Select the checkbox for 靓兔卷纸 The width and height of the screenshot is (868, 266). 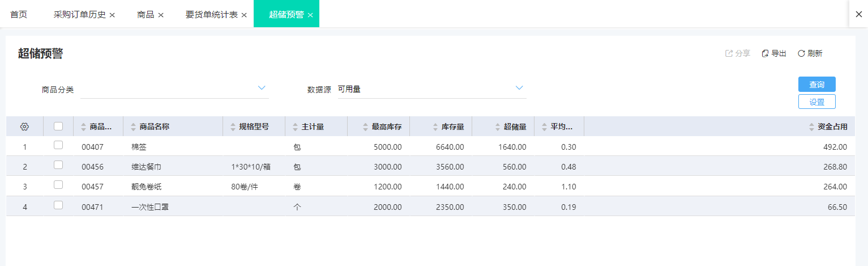point(58,185)
